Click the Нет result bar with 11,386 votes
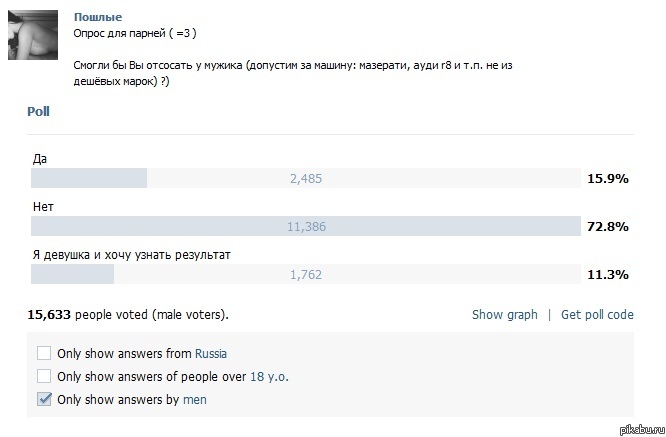Image resolution: width=666 pixels, height=437 pixels. click(306, 226)
